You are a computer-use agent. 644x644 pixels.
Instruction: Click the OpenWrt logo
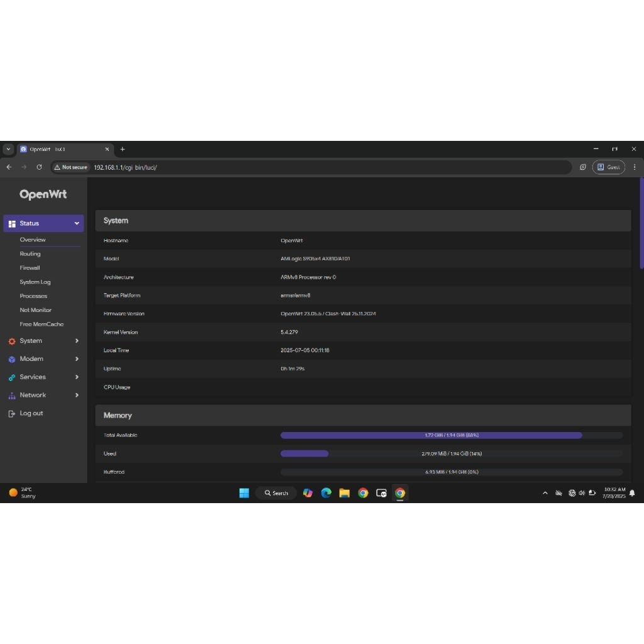pyautogui.click(x=43, y=194)
